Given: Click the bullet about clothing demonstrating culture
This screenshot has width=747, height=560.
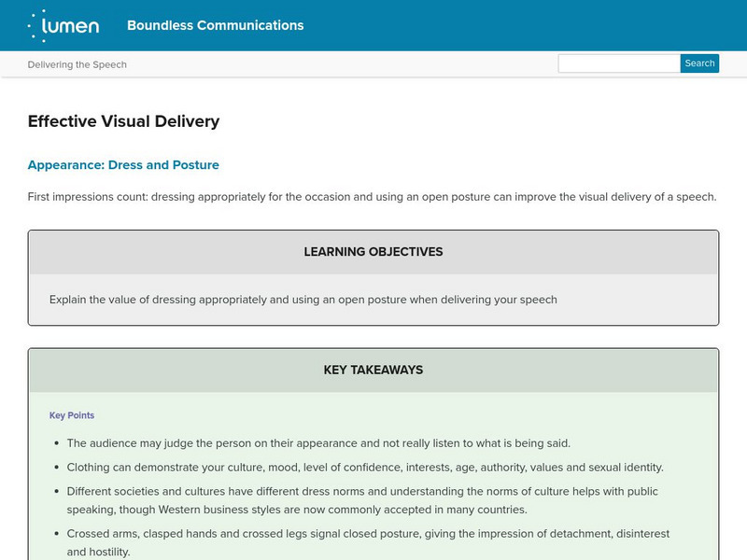Looking at the screenshot, I should (x=365, y=467).
